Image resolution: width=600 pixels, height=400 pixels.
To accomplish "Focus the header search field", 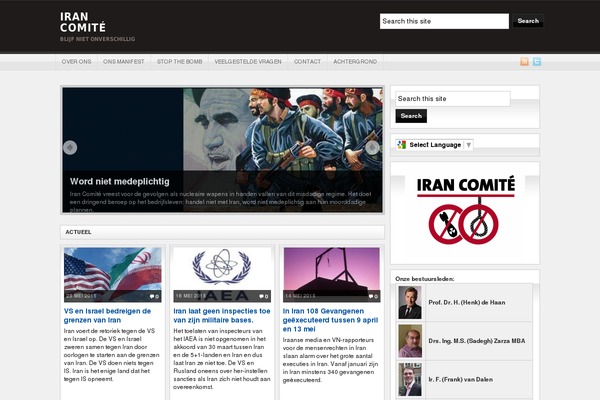I will click(x=444, y=21).
